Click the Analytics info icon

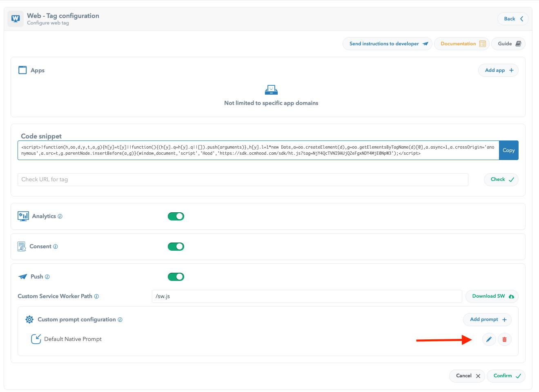click(60, 216)
